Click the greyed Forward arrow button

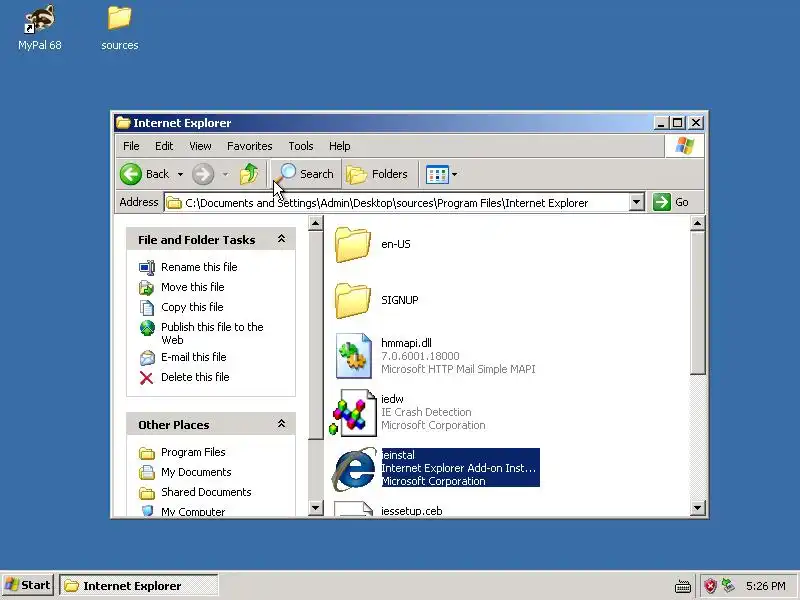pyautogui.click(x=203, y=174)
